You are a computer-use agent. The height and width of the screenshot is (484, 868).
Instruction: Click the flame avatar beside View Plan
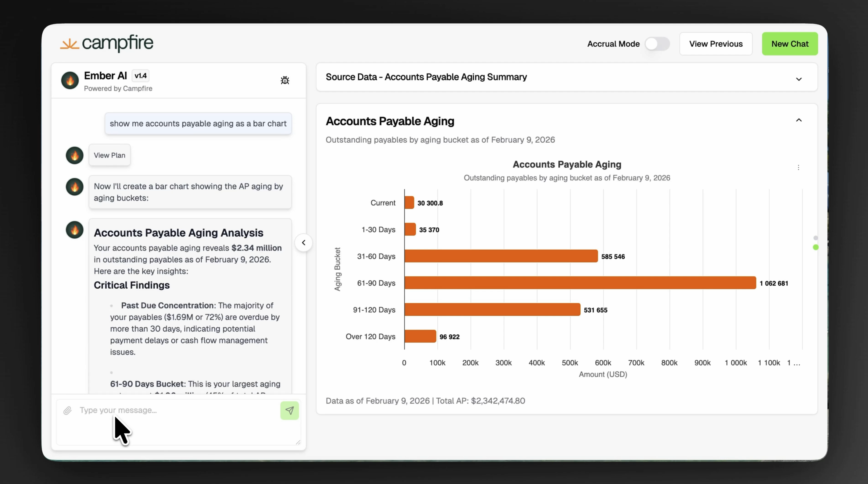74,155
